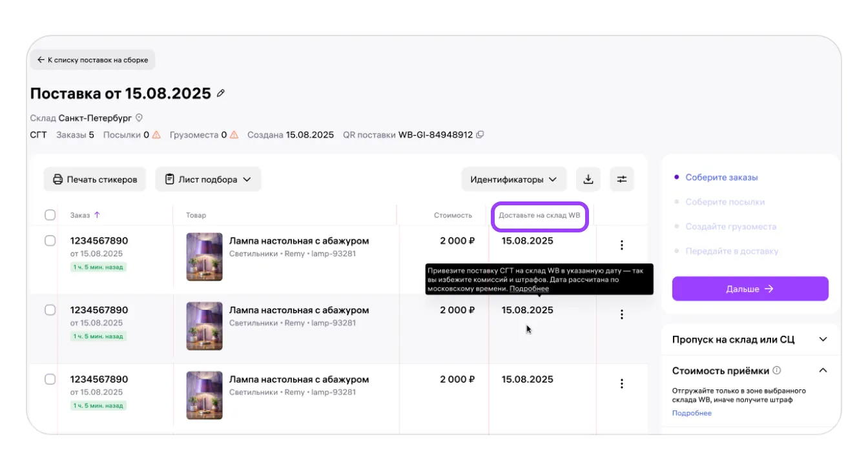
Task: Toggle the select-all checkbox in table header
Action: [x=50, y=215]
